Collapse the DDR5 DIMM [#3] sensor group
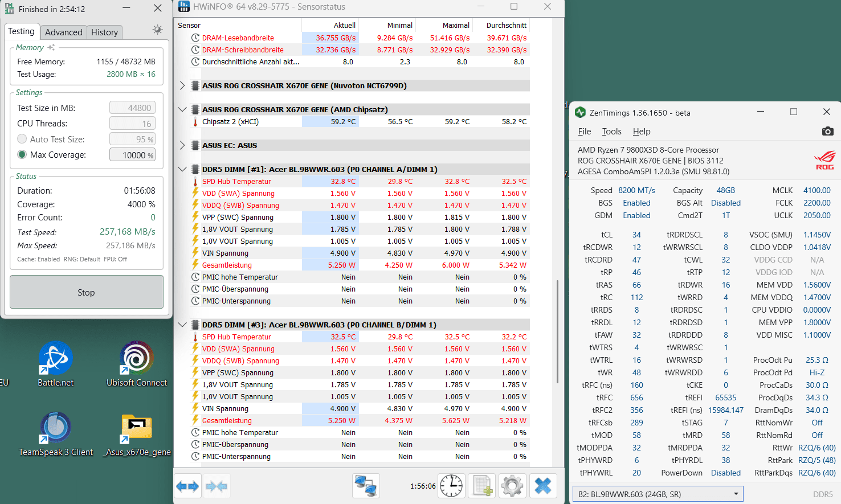 pyautogui.click(x=182, y=325)
